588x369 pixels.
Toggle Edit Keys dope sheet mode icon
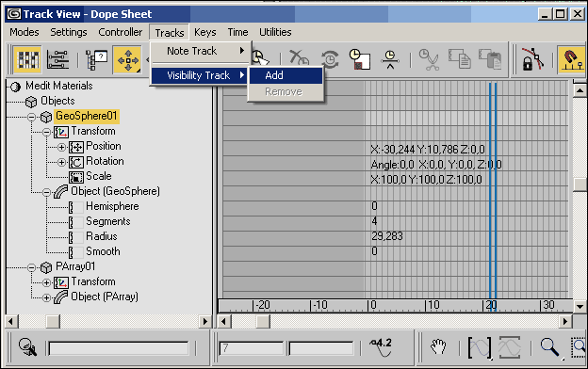point(27,59)
